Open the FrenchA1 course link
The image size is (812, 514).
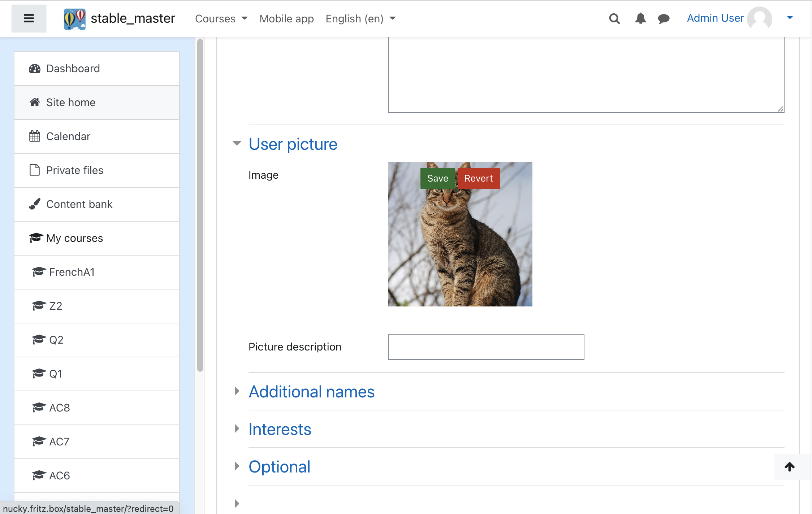click(x=97, y=272)
